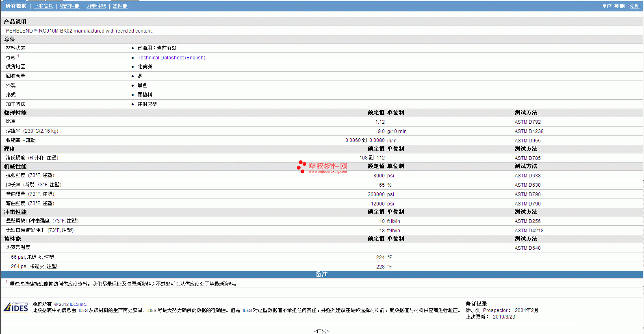Open the 热性能 tab
The height and width of the screenshot is (334, 644).
click(120, 6)
